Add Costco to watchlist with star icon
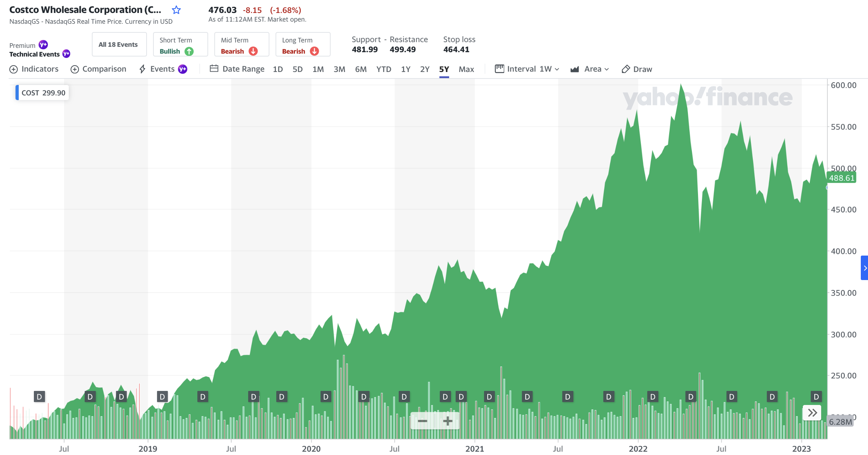This screenshot has height=455, width=868. 176,10
